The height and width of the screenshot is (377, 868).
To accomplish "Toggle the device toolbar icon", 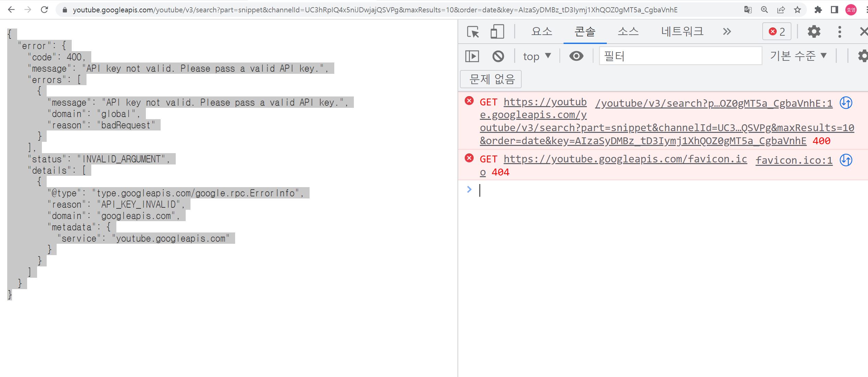I will point(497,32).
